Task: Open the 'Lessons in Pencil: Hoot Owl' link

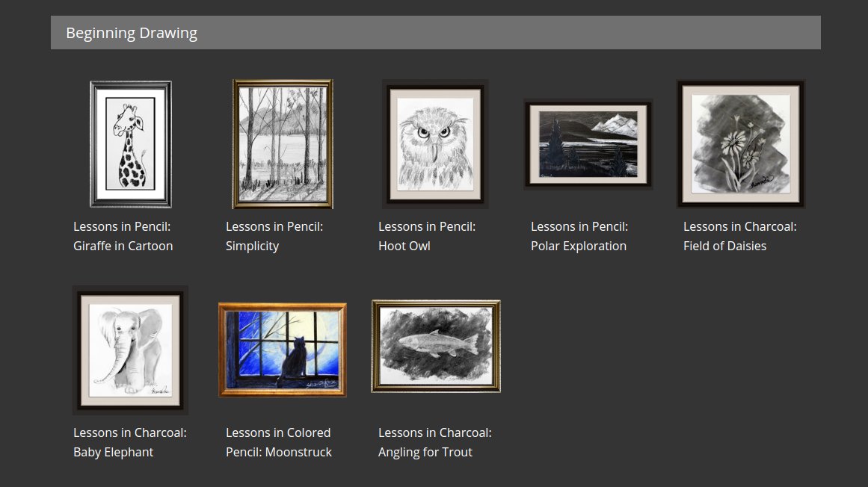Action: pos(427,236)
